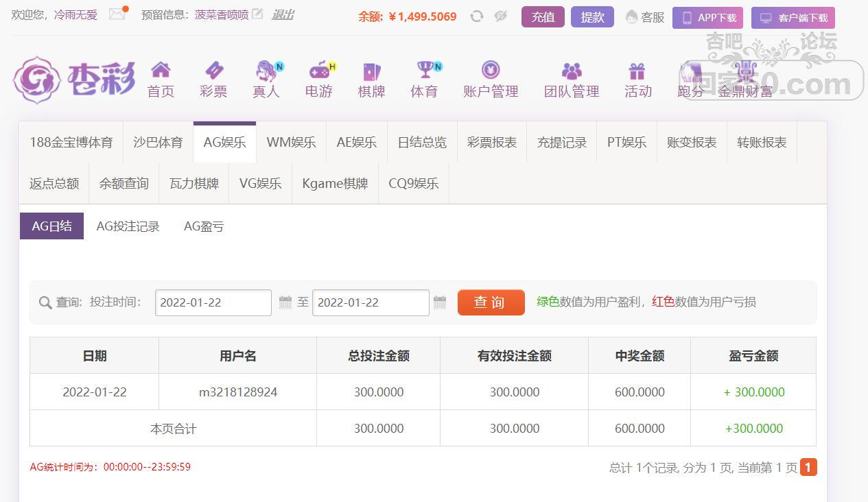Open calendar for end date
Image resolution: width=868 pixels, height=502 pixels.
(x=440, y=302)
